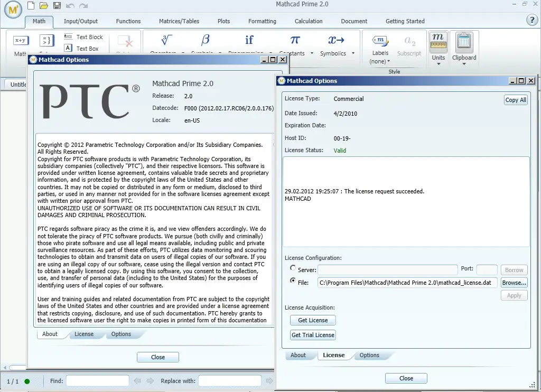Click the Borrow license button
Screen dimensions: 541x392
tap(514, 270)
